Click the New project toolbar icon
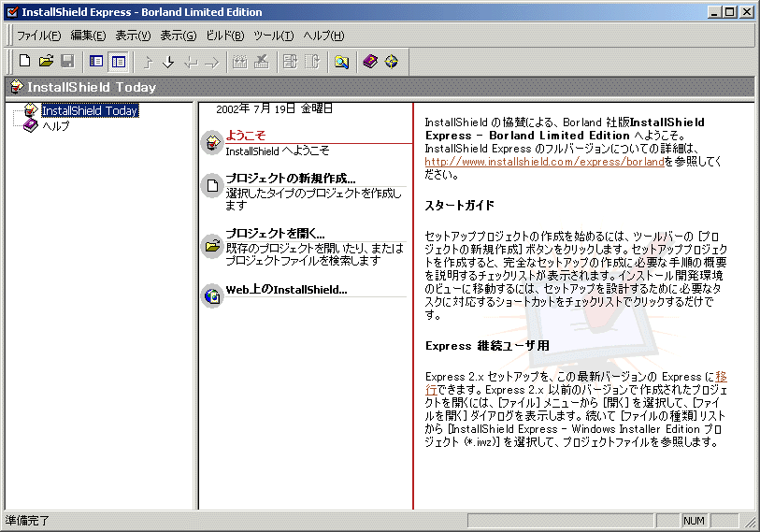Image resolution: width=760 pixels, height=532 pixels. pos(24,62)
